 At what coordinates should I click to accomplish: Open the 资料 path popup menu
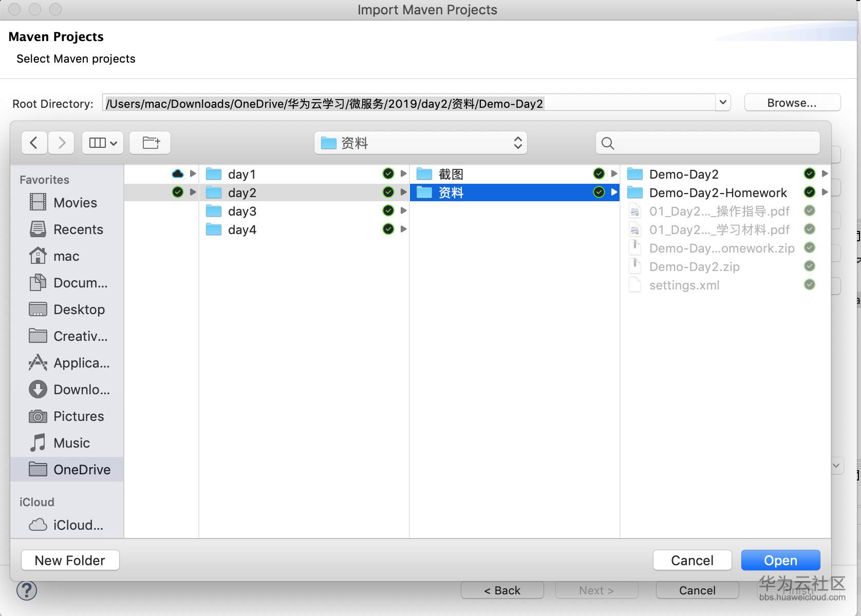tap(421, 143)
